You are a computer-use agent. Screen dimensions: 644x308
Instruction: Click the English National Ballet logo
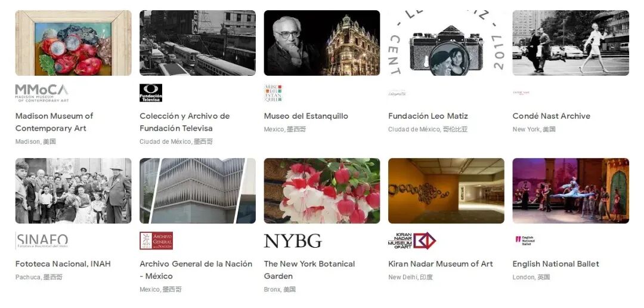coord(525,241)
